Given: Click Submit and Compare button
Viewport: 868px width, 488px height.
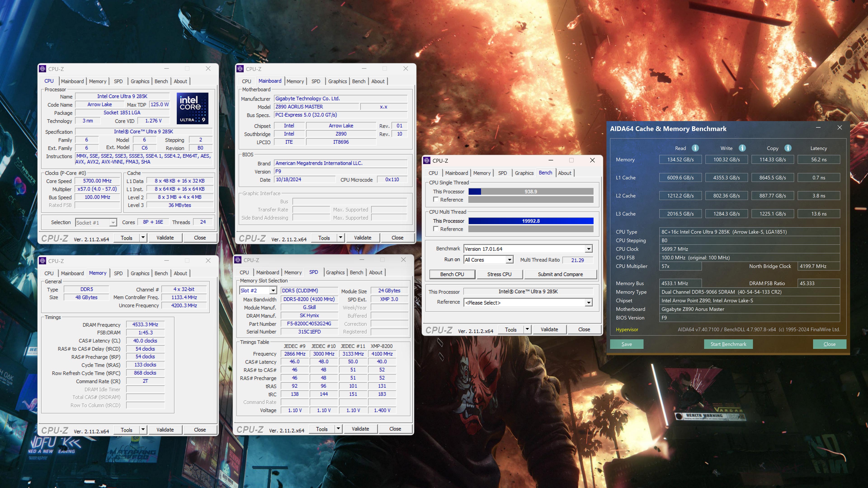Looking at the screenshot, I should [560, 274].
